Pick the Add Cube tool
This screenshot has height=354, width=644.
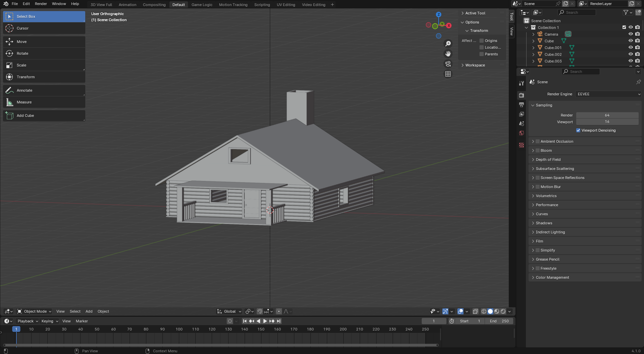pos(44,116)
